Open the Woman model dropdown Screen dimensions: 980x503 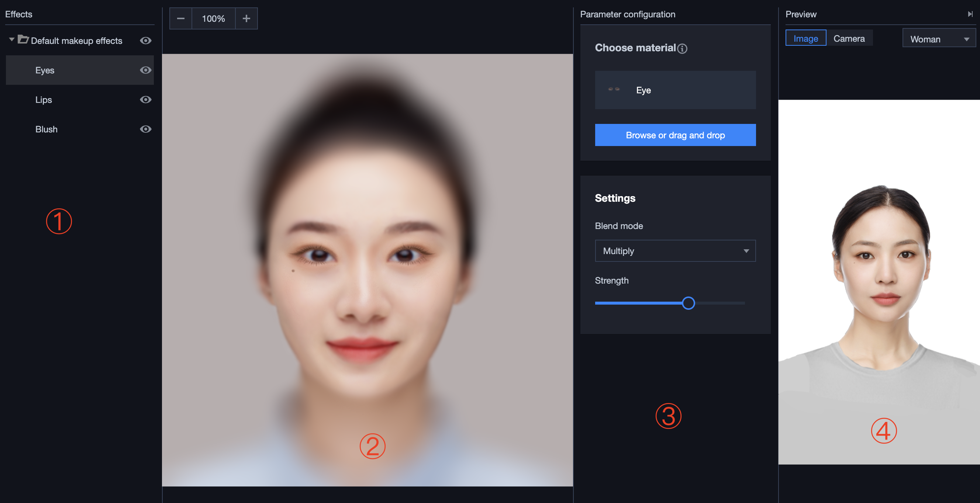[x=939, y=39]
